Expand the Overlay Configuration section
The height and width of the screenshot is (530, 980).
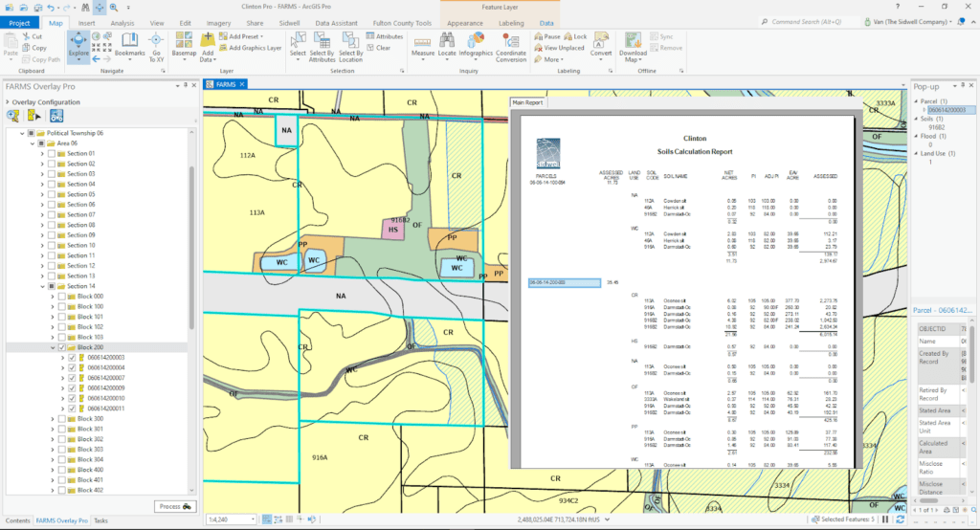tap(8, 101)
